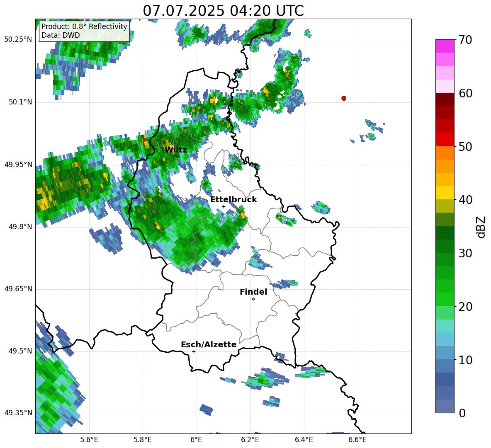Click the 49.5°N latitude label
The image size is (491, 448).
tap(20, 351)
